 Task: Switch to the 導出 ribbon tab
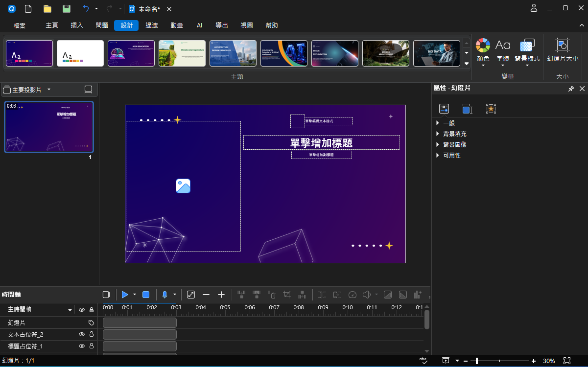pyautogui.click(x=222, y=25)
